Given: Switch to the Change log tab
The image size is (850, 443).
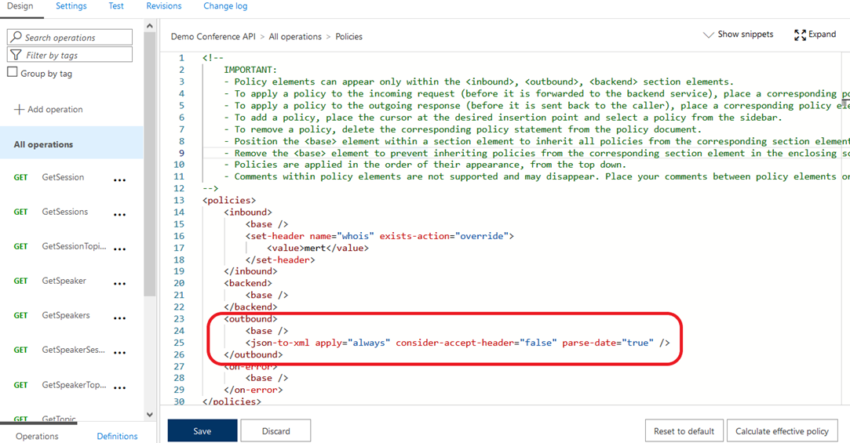Looking at the screenshot, I should pyautogui.click(x=225, y=6).
